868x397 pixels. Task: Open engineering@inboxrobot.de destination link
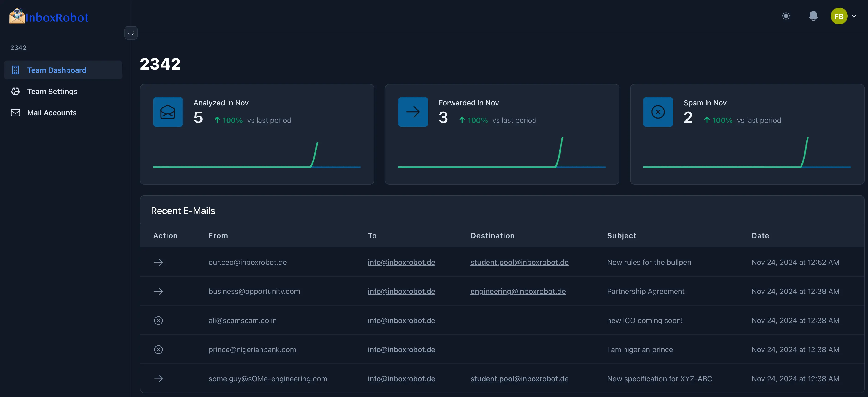point(518,291)
